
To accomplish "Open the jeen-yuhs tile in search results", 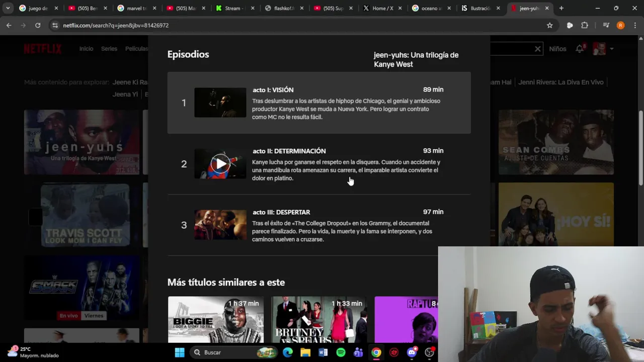I will coord(82,142).
